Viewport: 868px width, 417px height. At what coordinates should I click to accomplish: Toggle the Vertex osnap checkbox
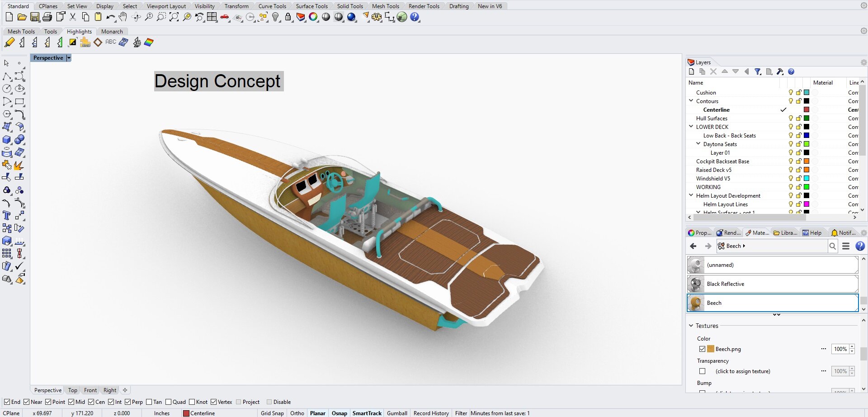213,402
